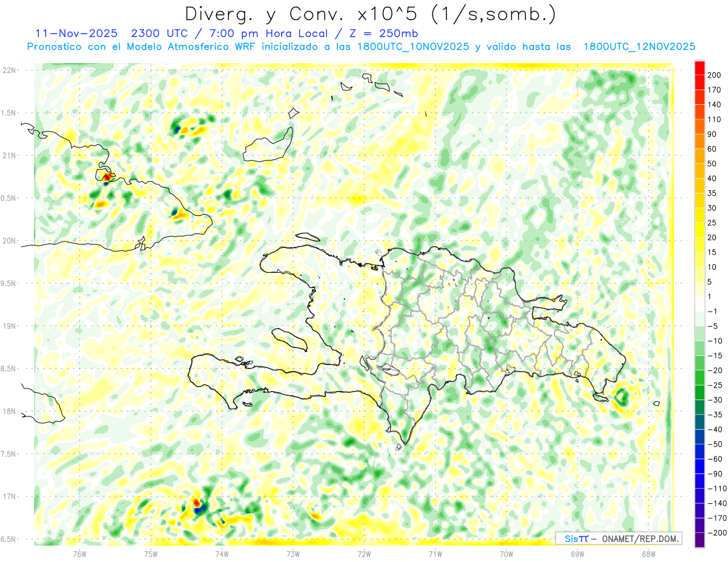Click the positive '110' color scale label
The width and height of the screenshot is (728, 562).
715,119
